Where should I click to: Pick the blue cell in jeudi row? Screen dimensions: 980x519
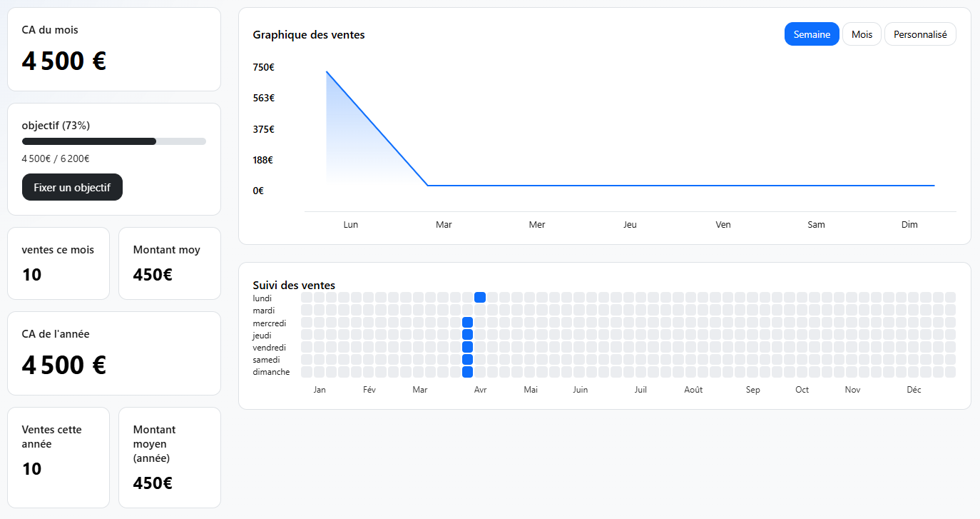(x=467, y=335)
